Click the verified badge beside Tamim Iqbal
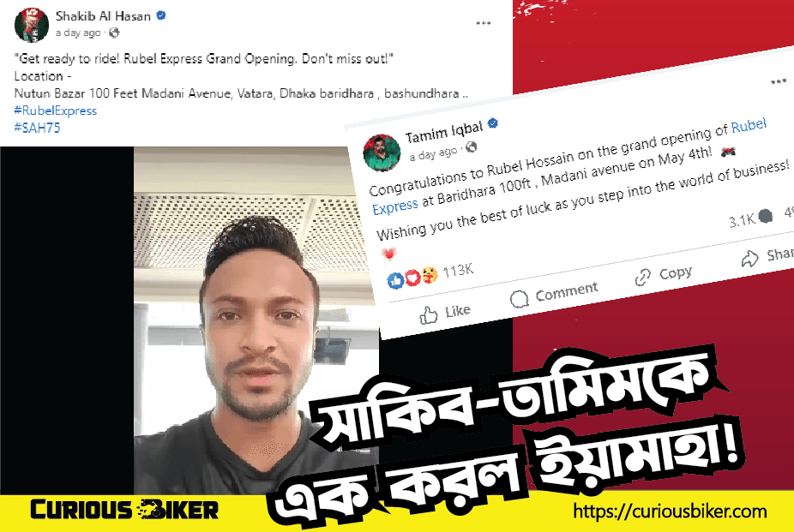Screen dimensions: 794x532 493,123
